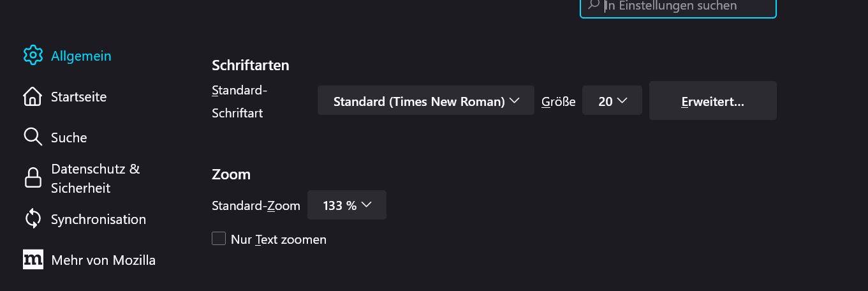This screenshot has height=291, width=868.
Task: Enable the 'Nur Text zoomen' checkbox
Action: (219, 239)
